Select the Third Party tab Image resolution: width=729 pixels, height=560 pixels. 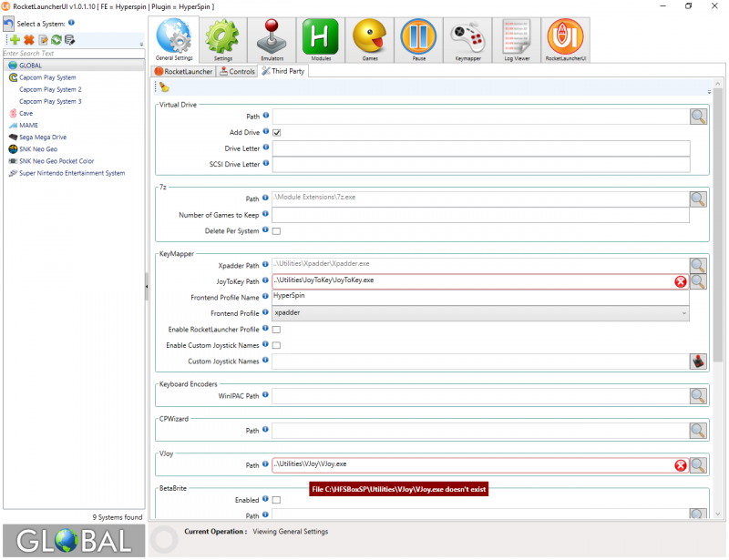[x=283, y=71]
